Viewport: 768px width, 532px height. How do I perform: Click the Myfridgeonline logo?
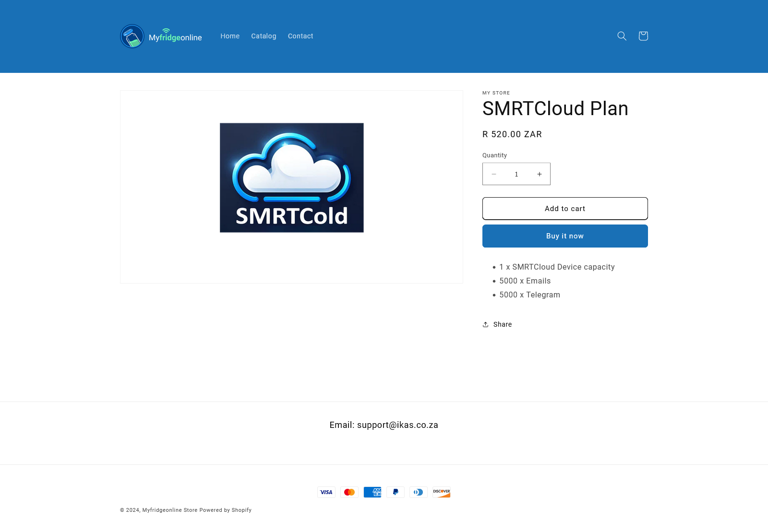click(161, 36)
